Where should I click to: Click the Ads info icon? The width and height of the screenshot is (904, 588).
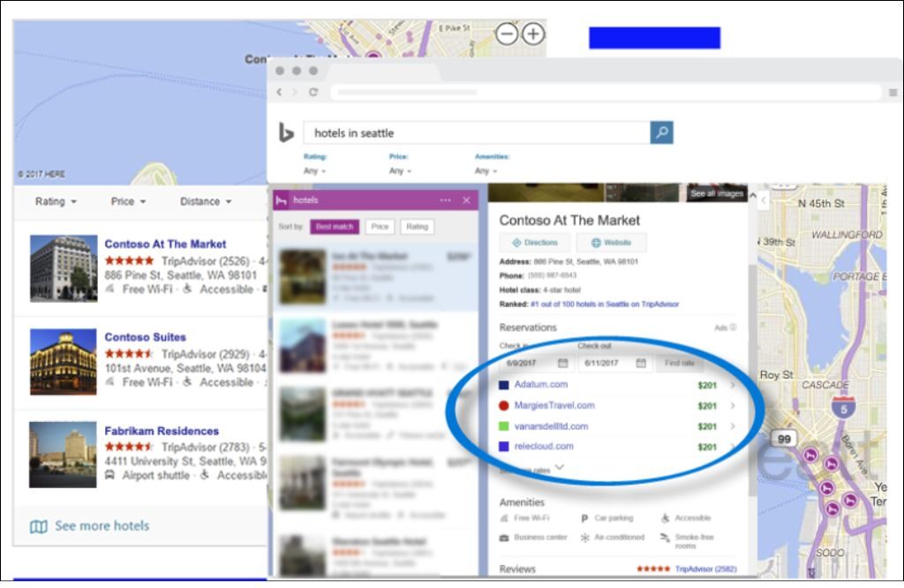[x=734, y=327]
